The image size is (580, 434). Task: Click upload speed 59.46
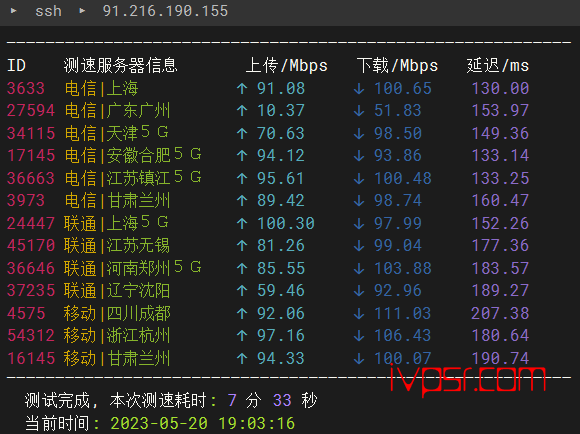tap(281, 290)
